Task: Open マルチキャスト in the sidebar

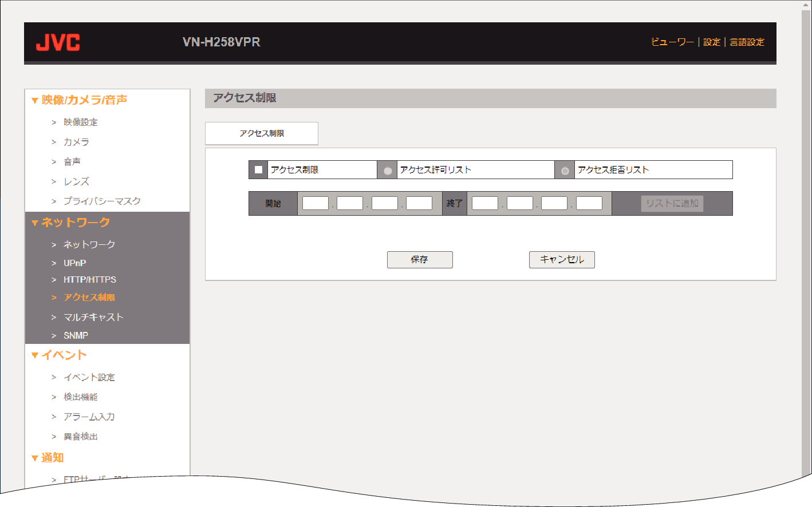Action: click(93, 317)
